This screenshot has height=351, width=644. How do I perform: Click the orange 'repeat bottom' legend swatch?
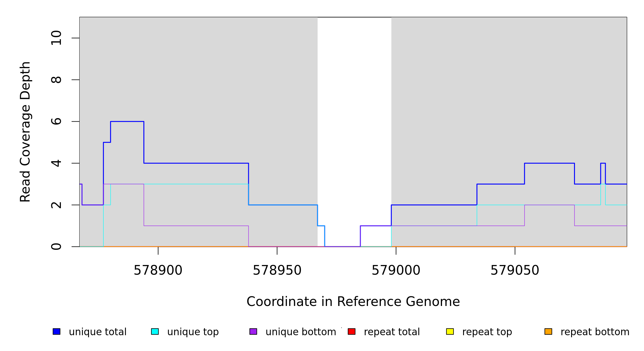548,331
